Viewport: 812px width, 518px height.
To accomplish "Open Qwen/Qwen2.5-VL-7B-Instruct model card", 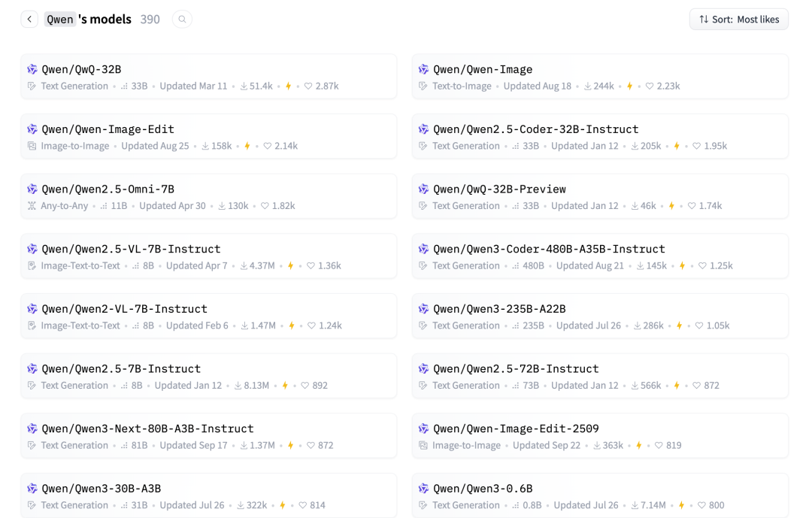I will click(x=209, y=256).
